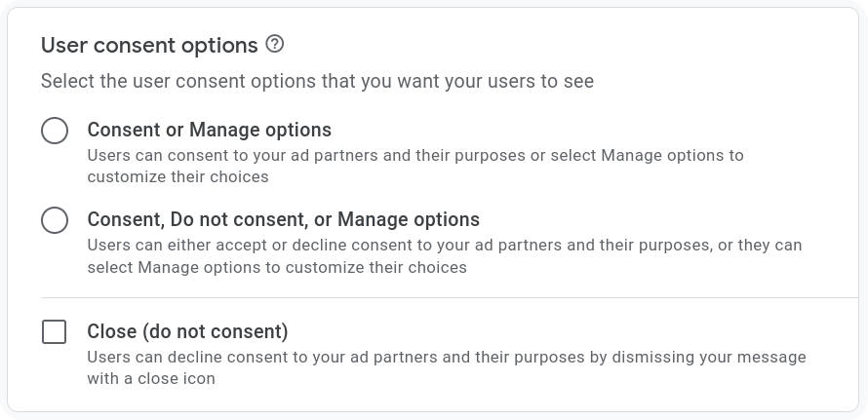This screenshot has height=420, width=868.
Task: Open help icon beside User consent options
Action: pos(275,44)
